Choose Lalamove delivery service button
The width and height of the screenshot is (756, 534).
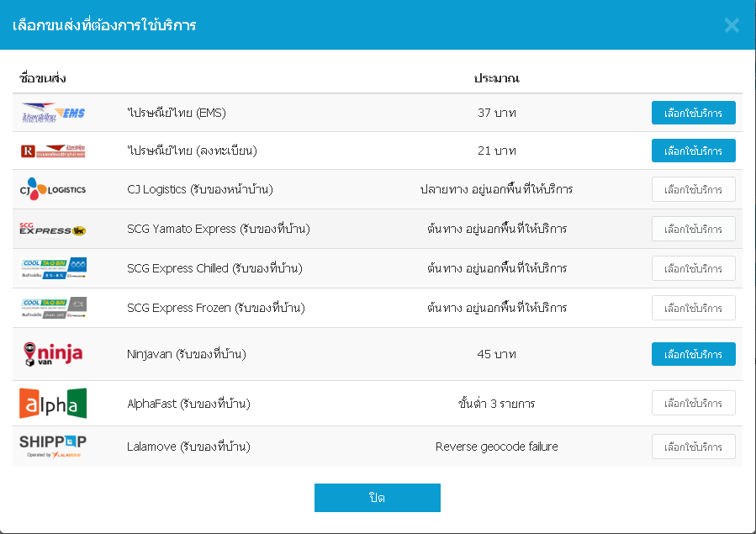(x=693, y=447)
